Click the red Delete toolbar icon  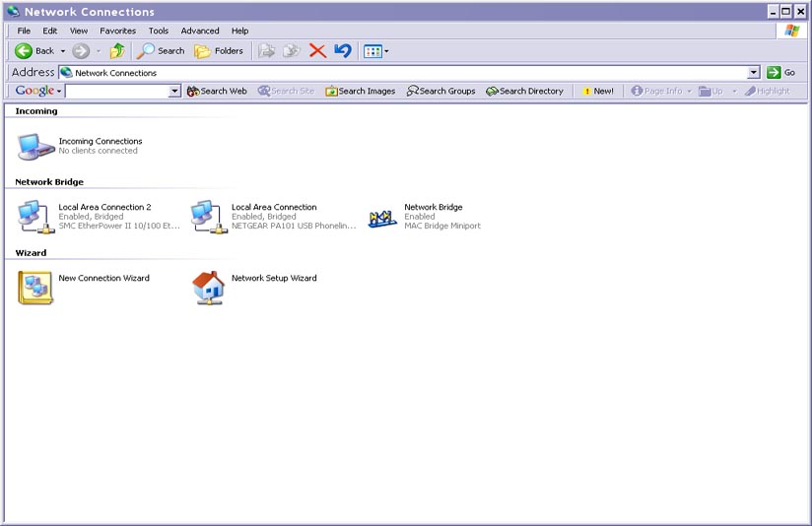(317, 51)
